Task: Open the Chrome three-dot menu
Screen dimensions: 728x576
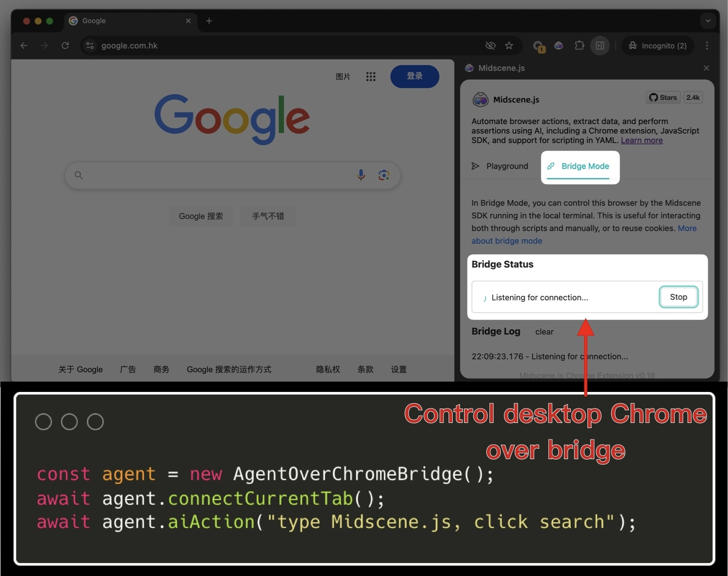Action: 707,46
